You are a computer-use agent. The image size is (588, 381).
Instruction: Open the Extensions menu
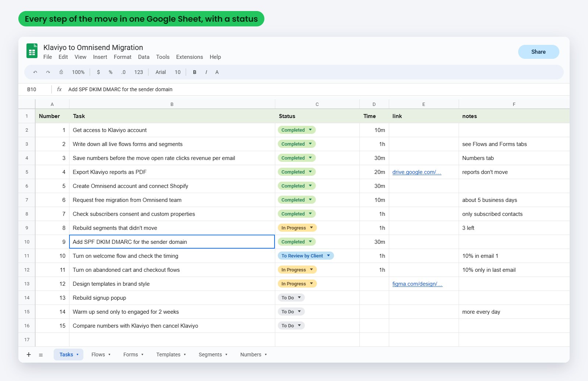190,57
